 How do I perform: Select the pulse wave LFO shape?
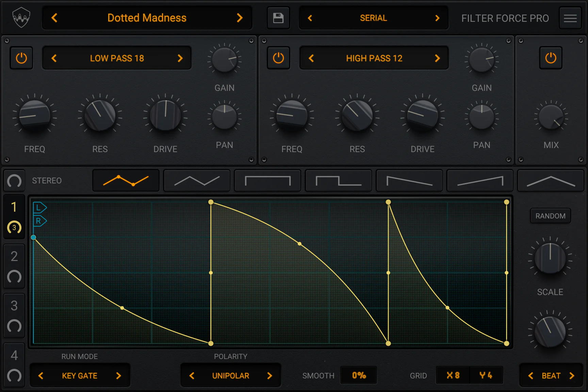[338, 181]
